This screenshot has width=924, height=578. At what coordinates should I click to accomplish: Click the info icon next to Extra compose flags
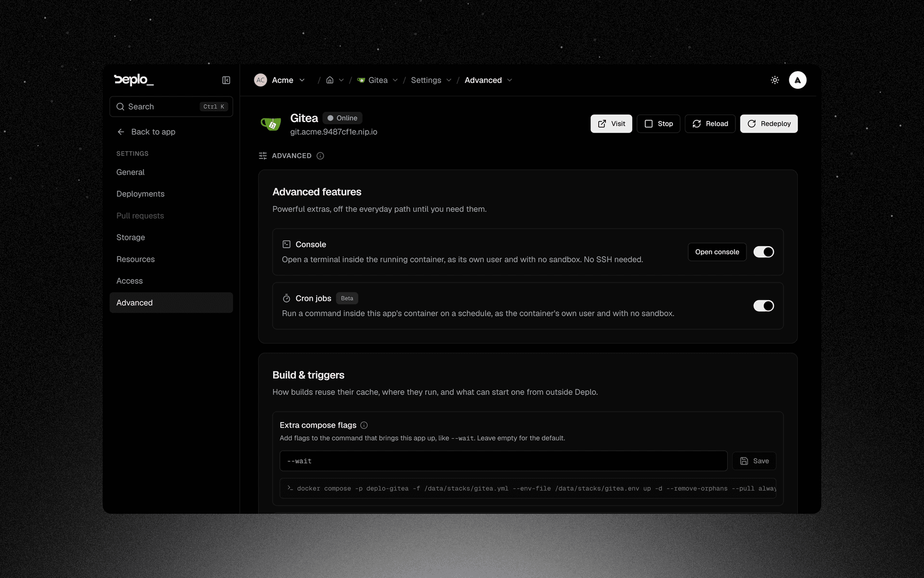tap(364, 425)
